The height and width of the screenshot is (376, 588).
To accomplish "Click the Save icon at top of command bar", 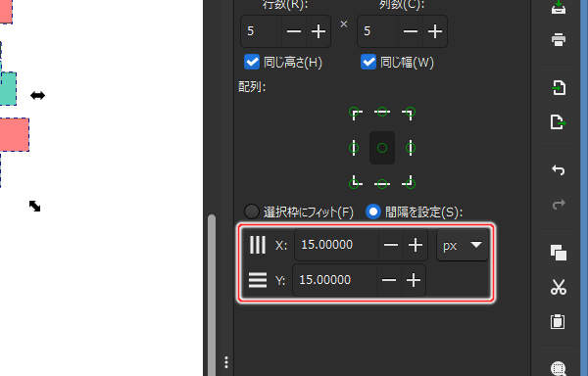I will click(559, 8).
